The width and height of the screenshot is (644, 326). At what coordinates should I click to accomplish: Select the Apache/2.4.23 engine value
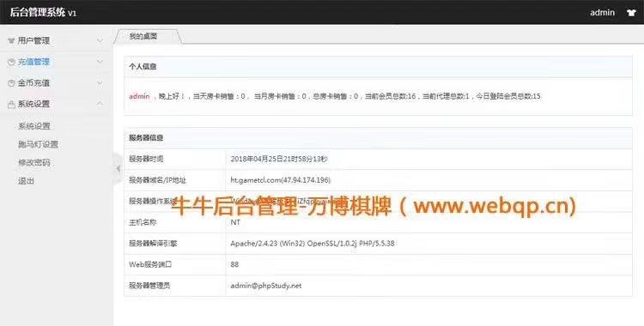313,244
